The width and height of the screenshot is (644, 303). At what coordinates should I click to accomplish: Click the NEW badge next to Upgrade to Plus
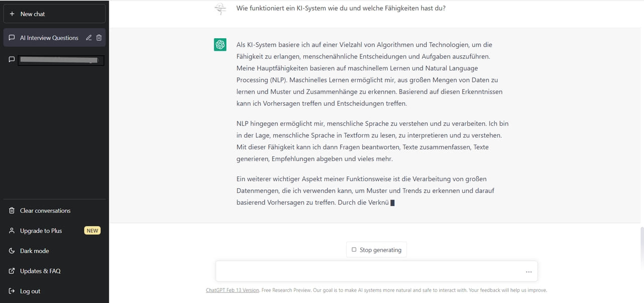[x=92, y=231]
